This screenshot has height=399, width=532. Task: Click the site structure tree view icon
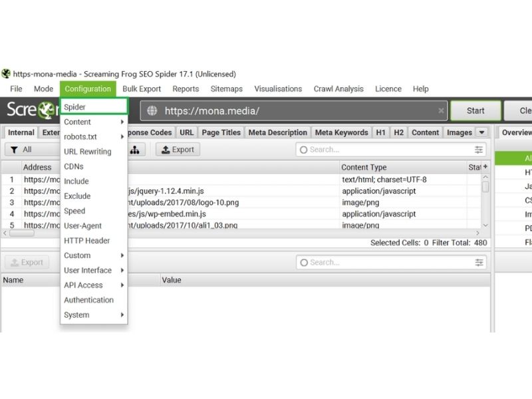[x=135, y=150]
